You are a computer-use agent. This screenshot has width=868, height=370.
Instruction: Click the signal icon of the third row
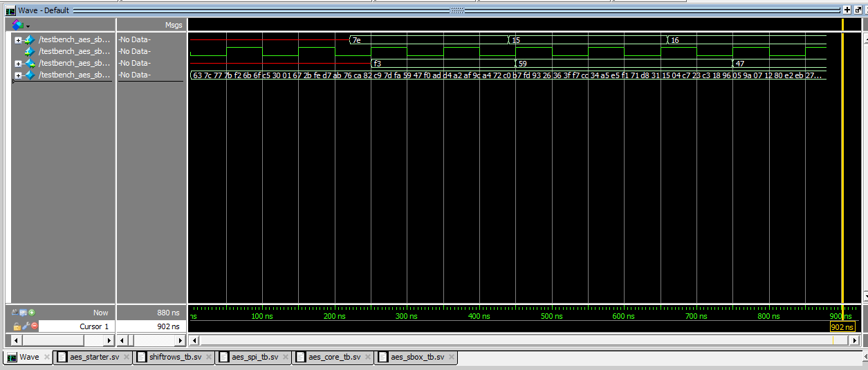point(29,64)
